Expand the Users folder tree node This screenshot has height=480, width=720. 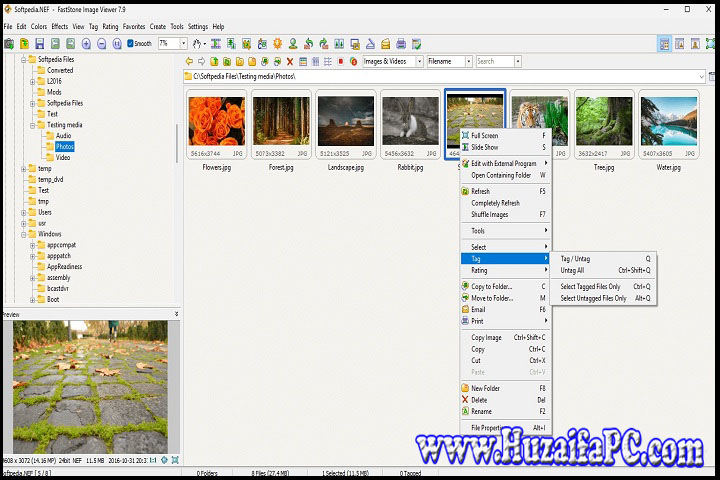pos(23,213)
